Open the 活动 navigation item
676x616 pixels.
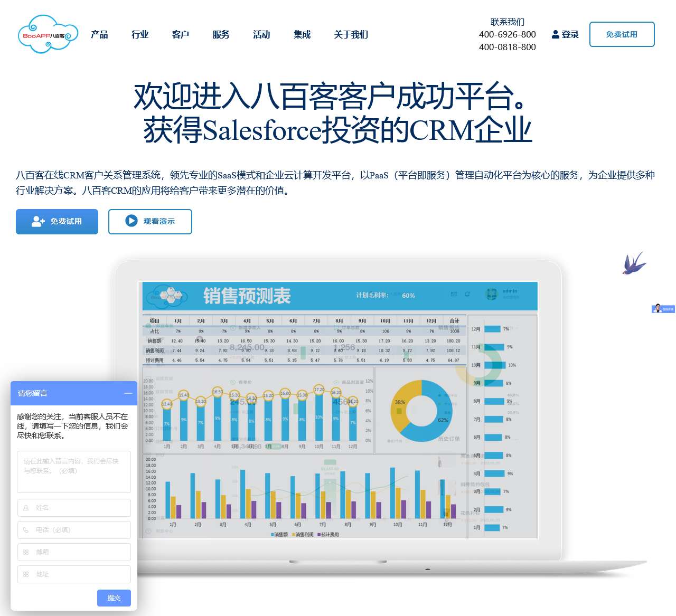point(261,34)
